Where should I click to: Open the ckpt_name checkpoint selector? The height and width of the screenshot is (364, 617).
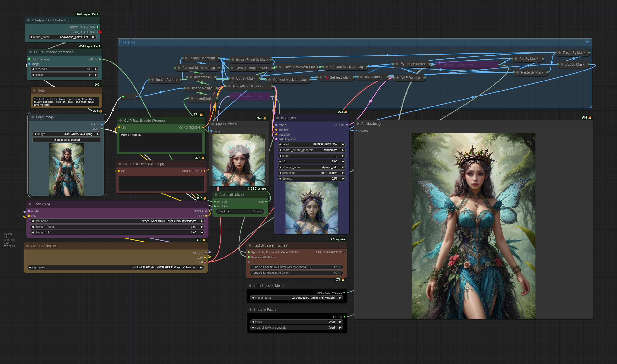coord(116,267)
